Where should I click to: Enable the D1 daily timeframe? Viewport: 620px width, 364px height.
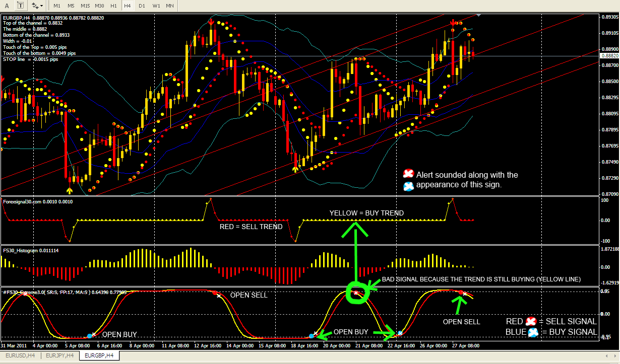pyautogui.click(x=142, y=6)
